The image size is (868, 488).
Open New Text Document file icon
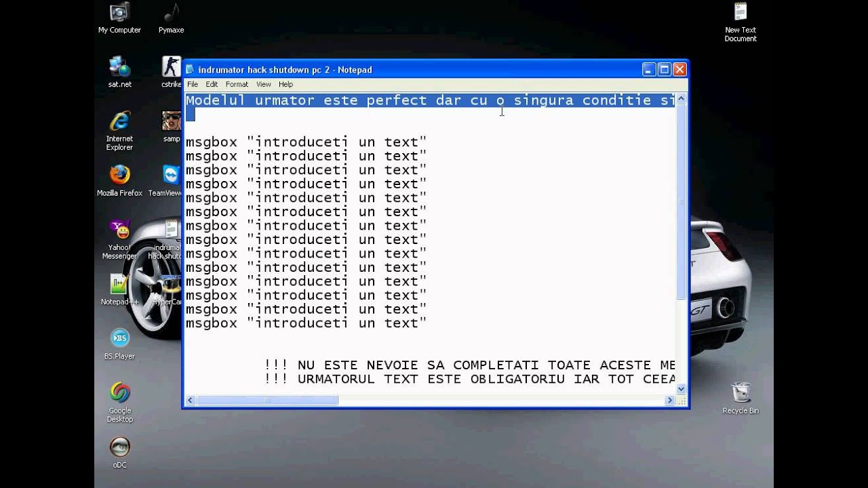point(741,22)
